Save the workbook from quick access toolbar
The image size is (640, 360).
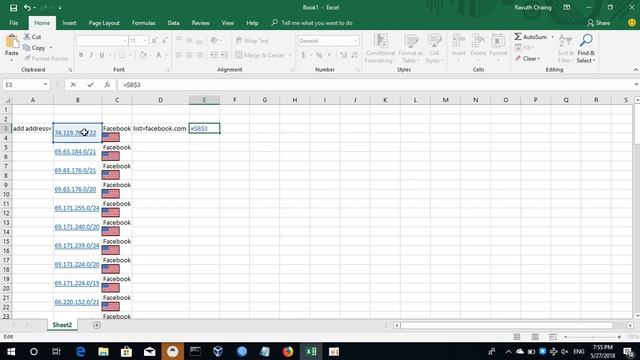pos(13,8)
